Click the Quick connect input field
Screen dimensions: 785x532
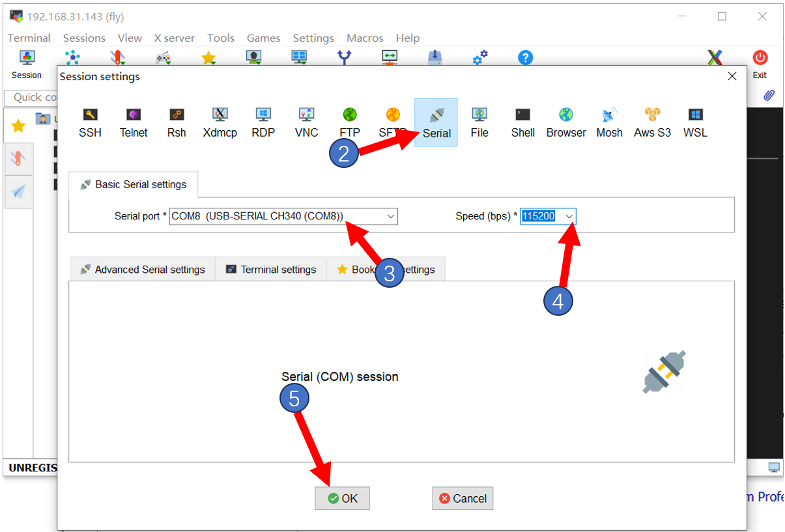coord(33,97)
